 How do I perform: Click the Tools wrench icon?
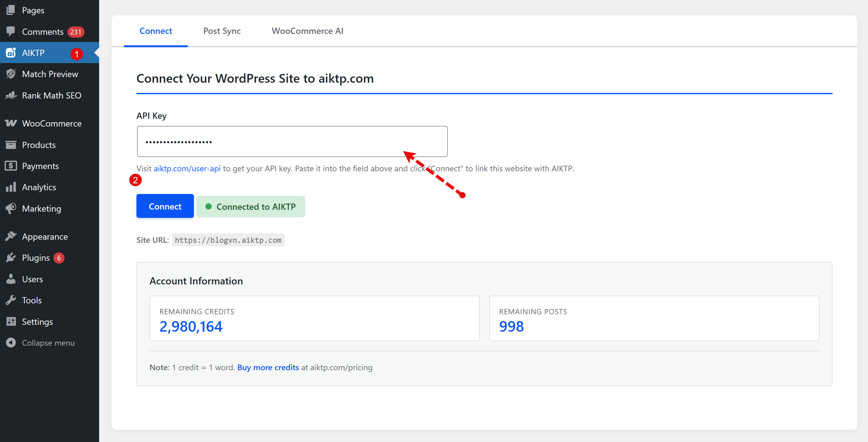[11, 300]
